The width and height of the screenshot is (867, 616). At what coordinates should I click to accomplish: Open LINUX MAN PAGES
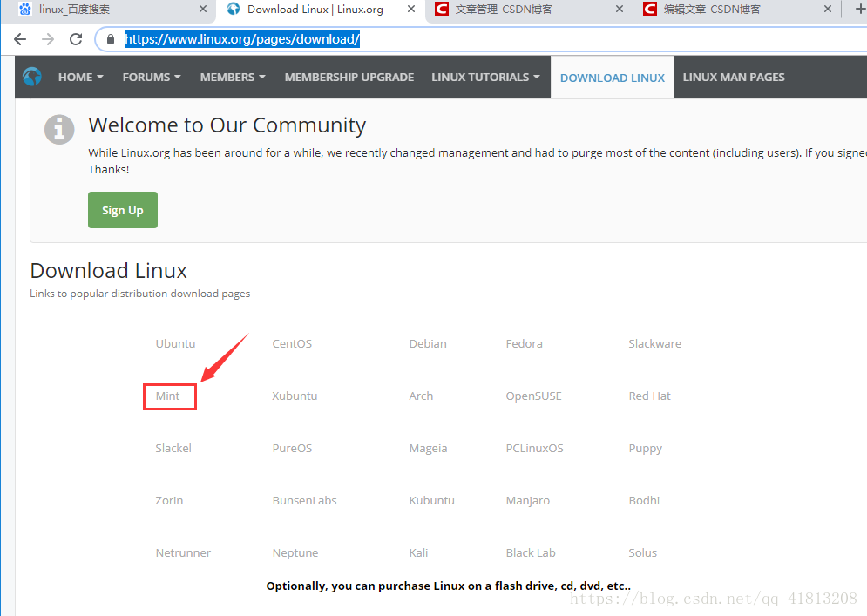click(x=734, y=77)
